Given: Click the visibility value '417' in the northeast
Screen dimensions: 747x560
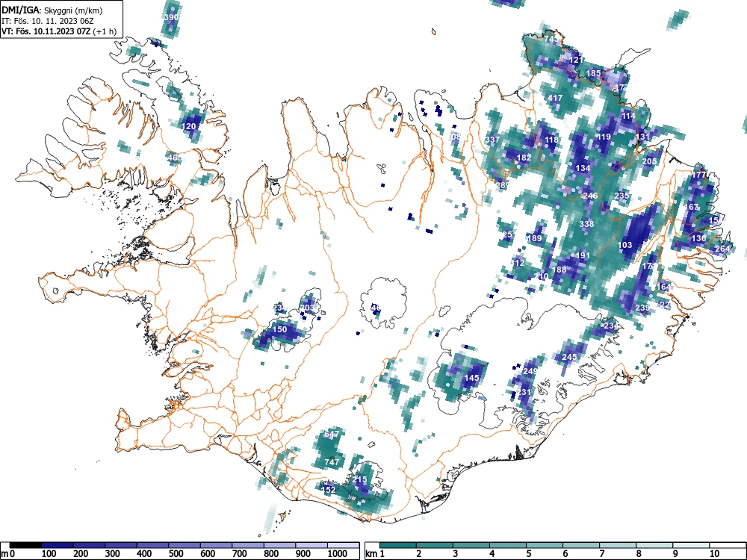Looking at the screenshot, I should coord(556,98).
